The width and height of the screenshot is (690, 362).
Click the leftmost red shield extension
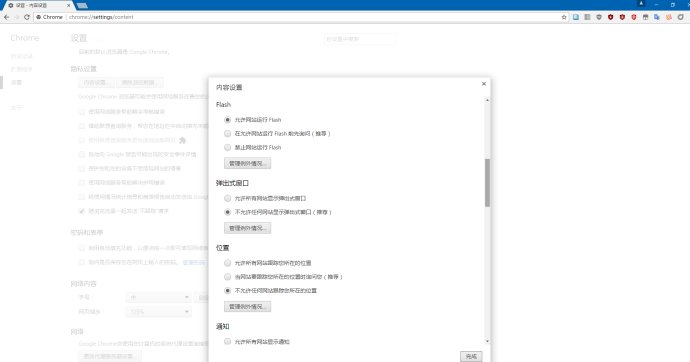click(610, 17)
